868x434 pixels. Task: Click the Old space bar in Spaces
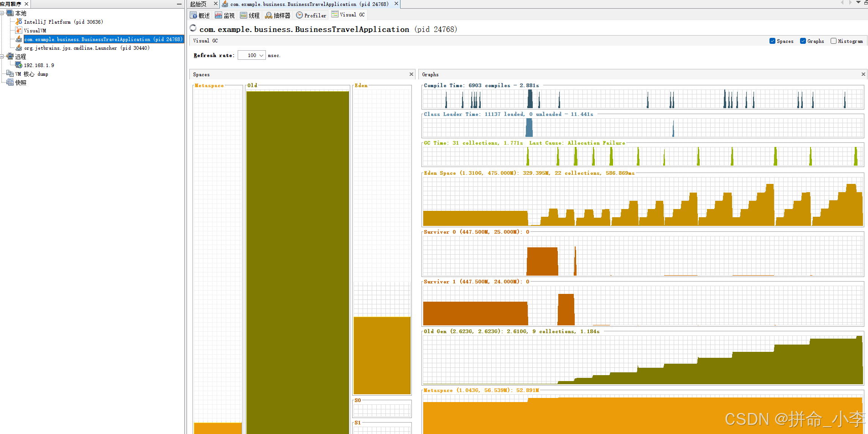pyautogui.click(x=297, y=261)
